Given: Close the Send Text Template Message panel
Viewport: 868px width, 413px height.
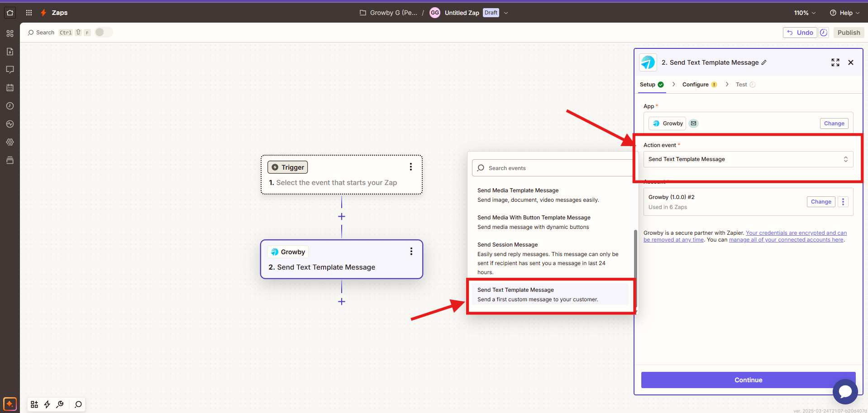Looking at the screenshot, I should click(x=851, y=62).
